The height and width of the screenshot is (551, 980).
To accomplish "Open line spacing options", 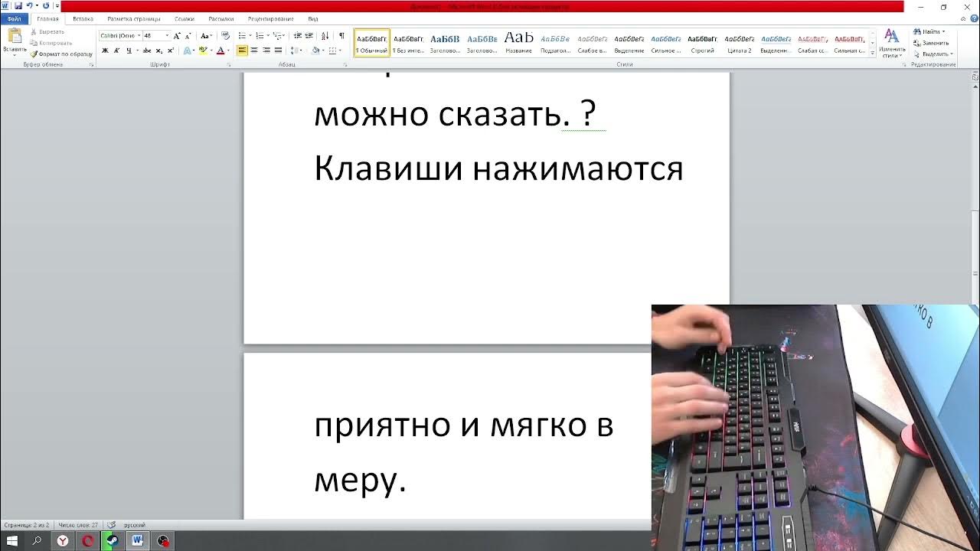I will click(x=298, y=51).
